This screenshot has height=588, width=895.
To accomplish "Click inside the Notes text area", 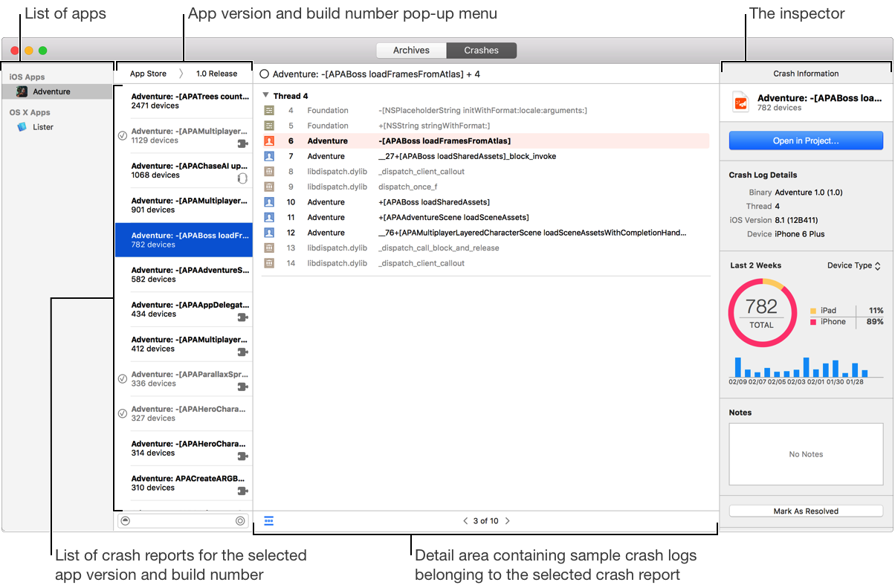I will click(806, 454).
